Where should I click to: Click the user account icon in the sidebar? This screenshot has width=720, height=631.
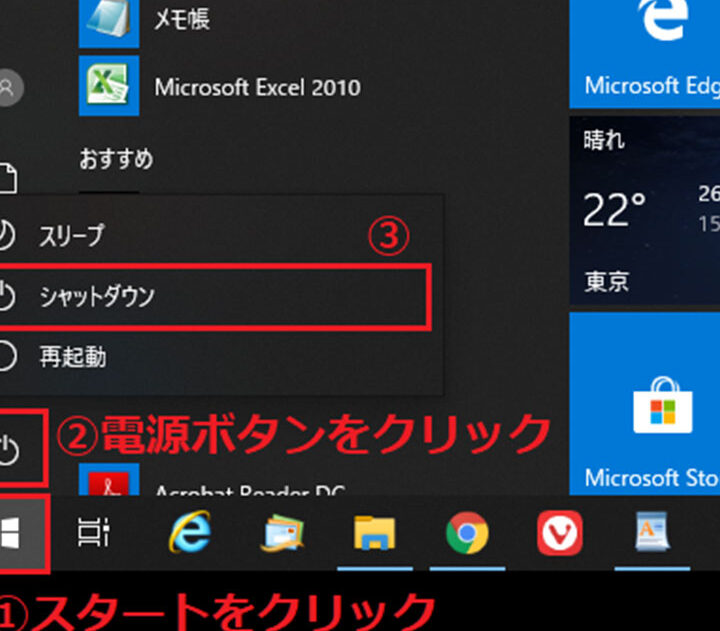pos(9,88)
